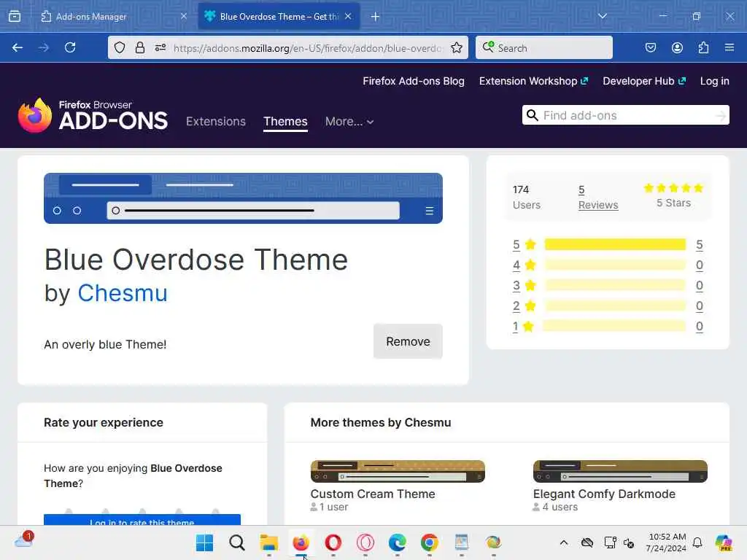The image size is (747, 560).
Task: Filter reviews by 3 star bar
Action: [615, 285]
